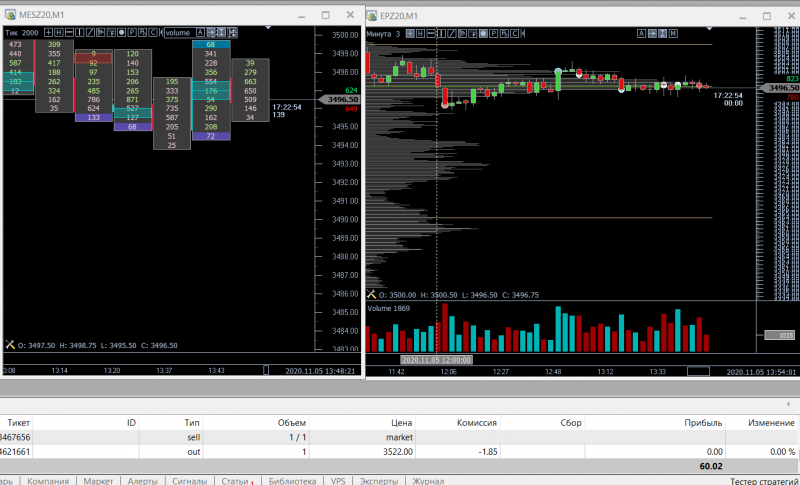The width and height of the screenshot is (800, 485).
Task: Click the P button in the EPZ20 toolbar
Action: (x=494, y=34)
